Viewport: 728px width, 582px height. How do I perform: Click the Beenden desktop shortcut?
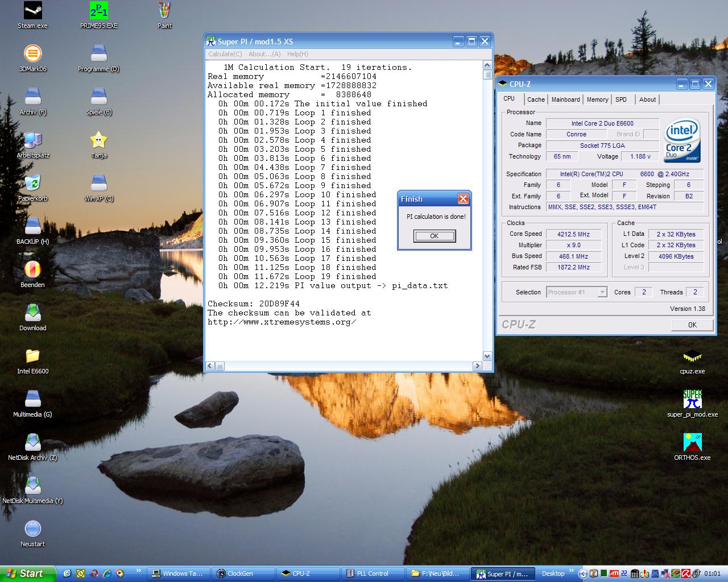(x=33, y=275)
